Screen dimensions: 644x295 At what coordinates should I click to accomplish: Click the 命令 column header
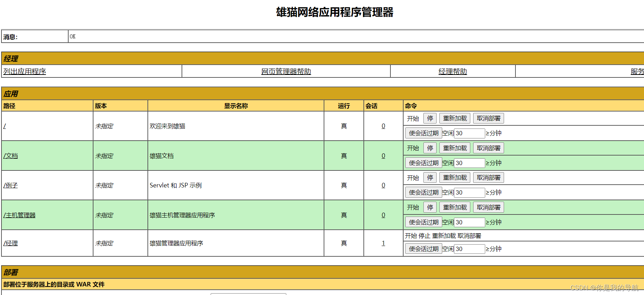click(x=411, y=106)
